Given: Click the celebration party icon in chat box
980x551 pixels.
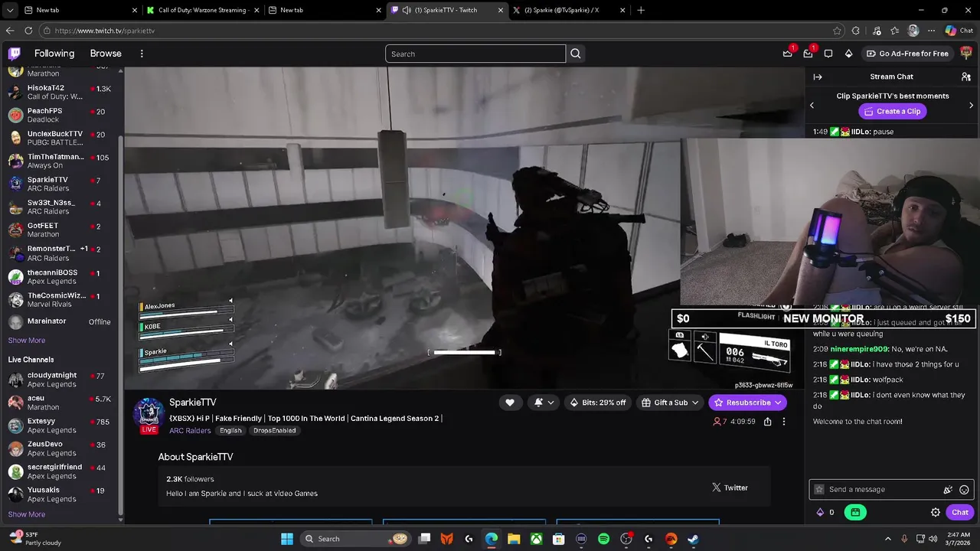Looking at the screenshot, I should click(948, 490).
